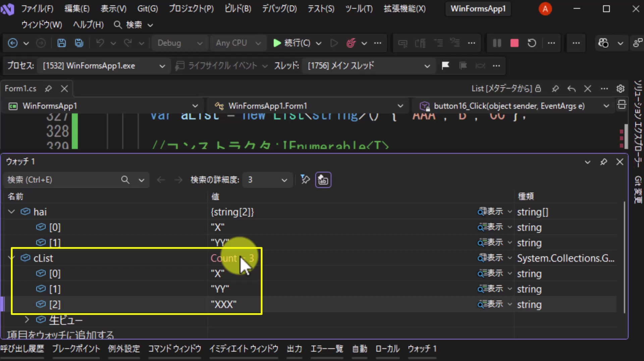Click the Navigate Backward arrow icon

point(13,43)
